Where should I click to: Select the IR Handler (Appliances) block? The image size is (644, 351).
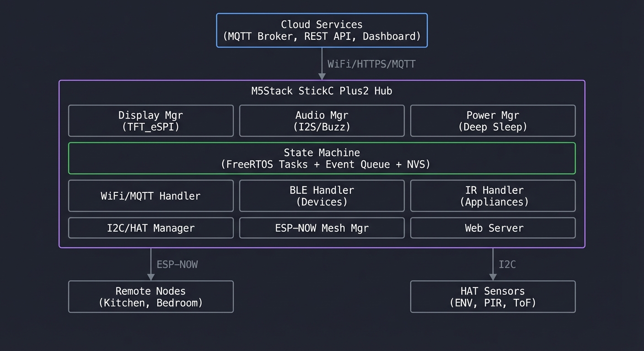point(493,196)
